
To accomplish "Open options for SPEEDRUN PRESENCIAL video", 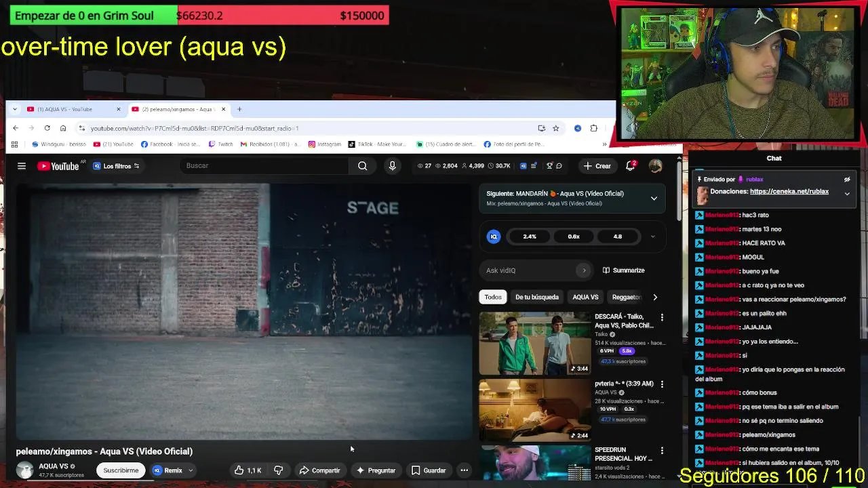I will click(x=662, y=450).
